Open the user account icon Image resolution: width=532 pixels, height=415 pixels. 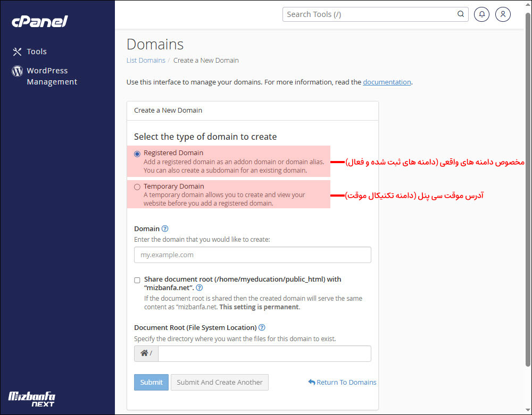point(503,14)
